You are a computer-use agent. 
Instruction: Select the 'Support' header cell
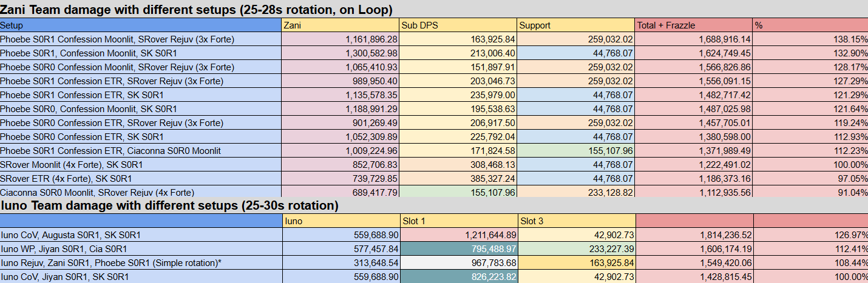pyautogui.click(x=575, y=25)
